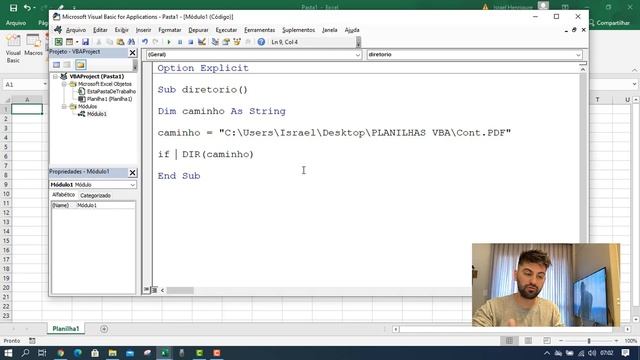Click the View Code icon in Project panel
The image size is (640, 360).
click(x=56, y=65)
